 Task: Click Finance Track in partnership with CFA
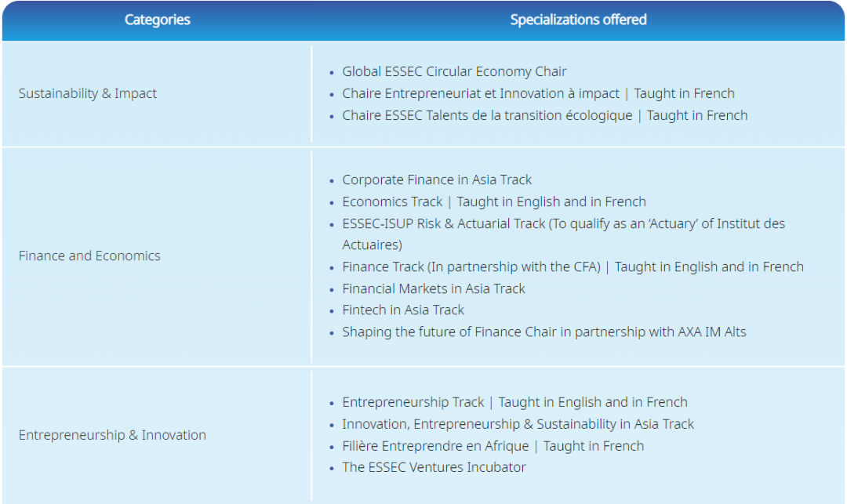(x=471, y=267)
